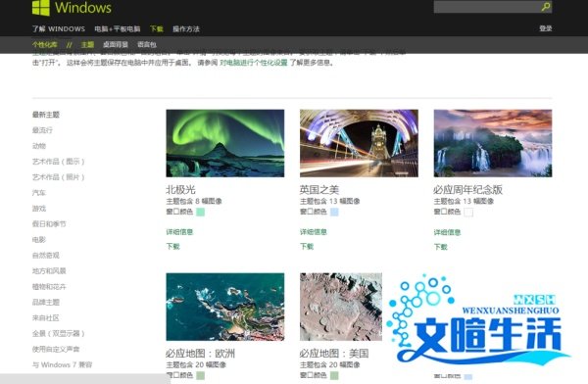Select 游戏 category in sidebar
The image size is (588, 384).
click(x=39, y=209)
